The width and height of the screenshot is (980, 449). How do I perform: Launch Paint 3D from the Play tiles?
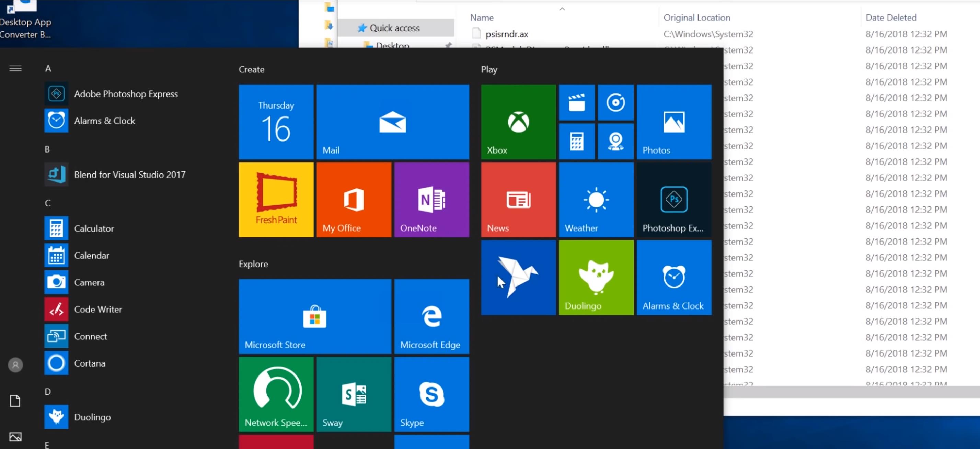click(518, 278)
